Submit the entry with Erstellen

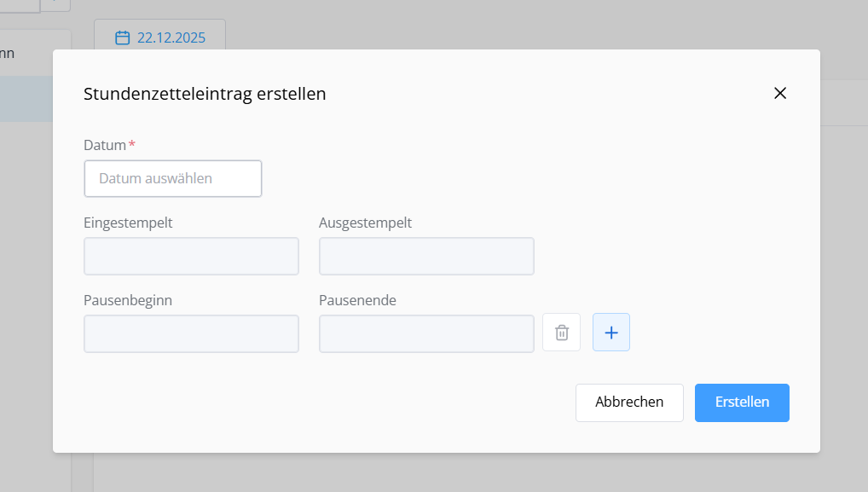point(742,402)
